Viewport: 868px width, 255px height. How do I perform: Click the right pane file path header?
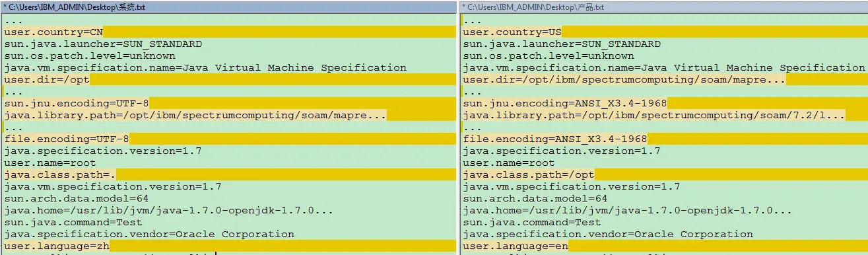pyautogui.click(x=663, y=7)
